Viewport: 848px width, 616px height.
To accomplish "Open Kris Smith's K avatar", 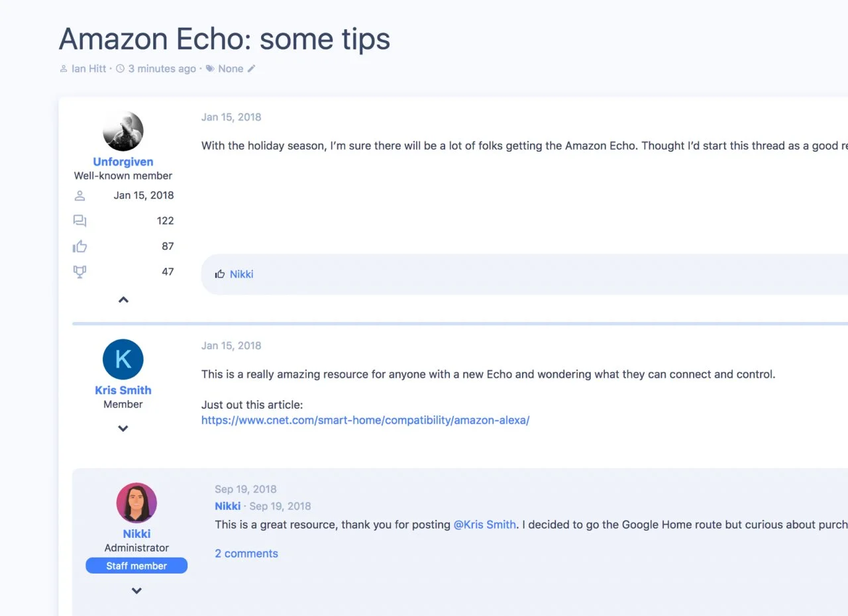I will tap(123, 360).
